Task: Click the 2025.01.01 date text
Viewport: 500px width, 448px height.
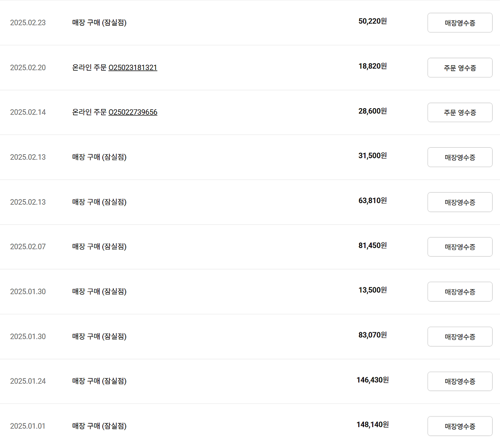Action: [28, 426]
